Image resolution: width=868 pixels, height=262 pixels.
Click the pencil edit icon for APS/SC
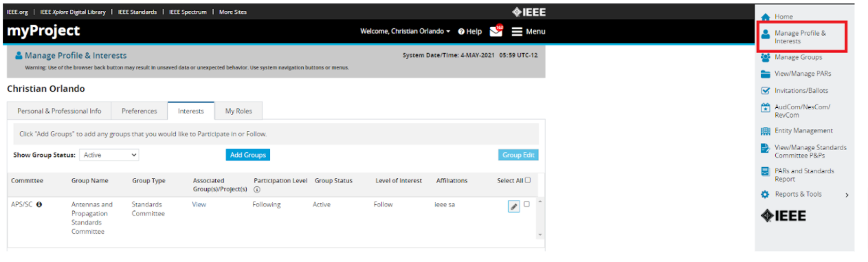[513, 206]
